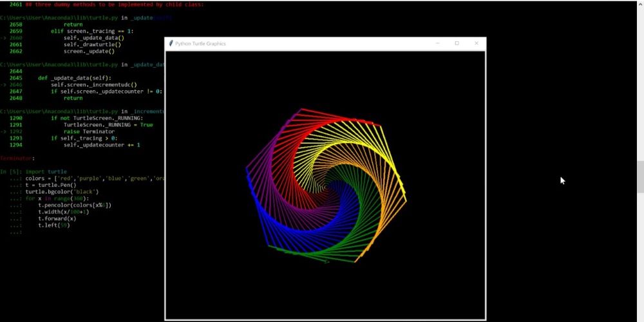Maximize the Python Turtle Graphics window
The height and width of the screenshot is (322, 644).
click(457, 43)
